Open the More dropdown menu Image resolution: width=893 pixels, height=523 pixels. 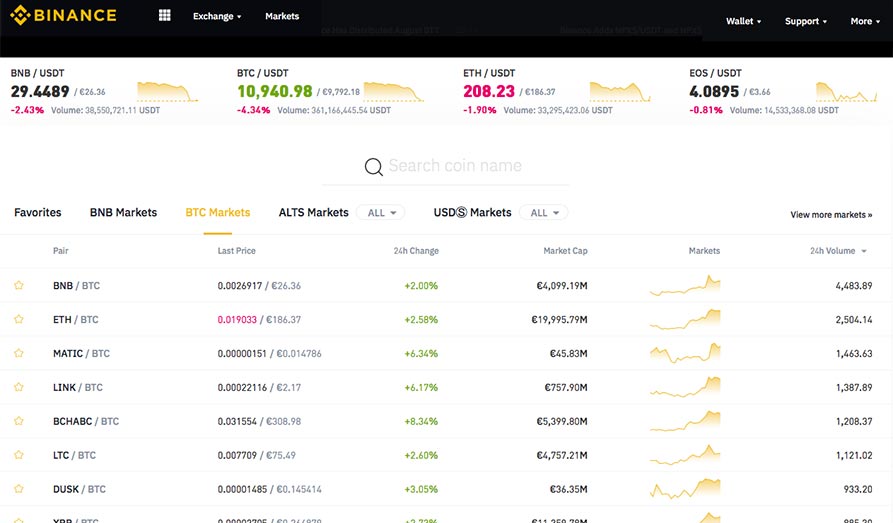point(865,21)
